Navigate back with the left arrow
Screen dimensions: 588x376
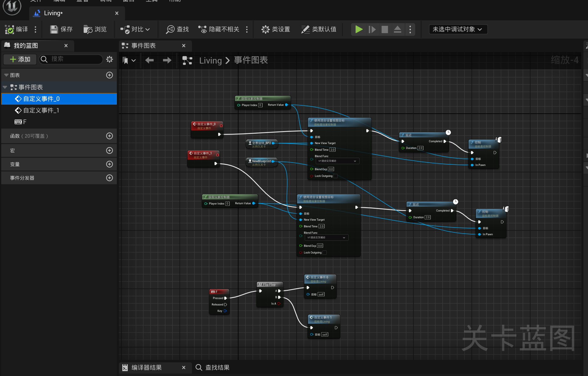point(149,60)
